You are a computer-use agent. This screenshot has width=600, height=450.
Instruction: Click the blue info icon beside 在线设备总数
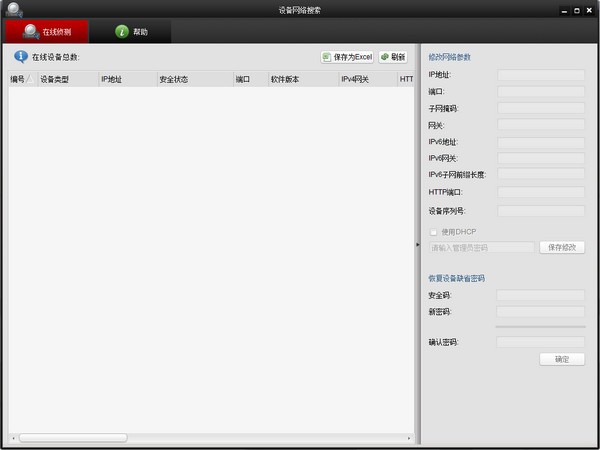coord(20,57)
